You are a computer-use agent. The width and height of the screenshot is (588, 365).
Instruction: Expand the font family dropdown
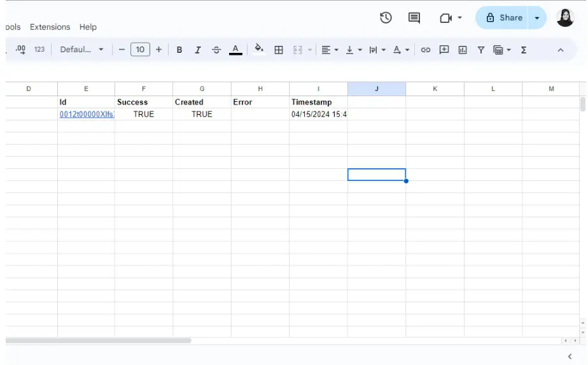81,50
